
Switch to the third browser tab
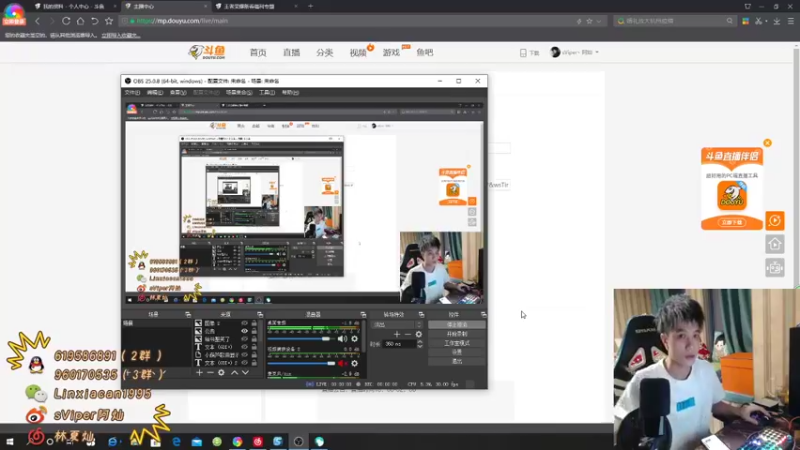click(x=255, y=7)
